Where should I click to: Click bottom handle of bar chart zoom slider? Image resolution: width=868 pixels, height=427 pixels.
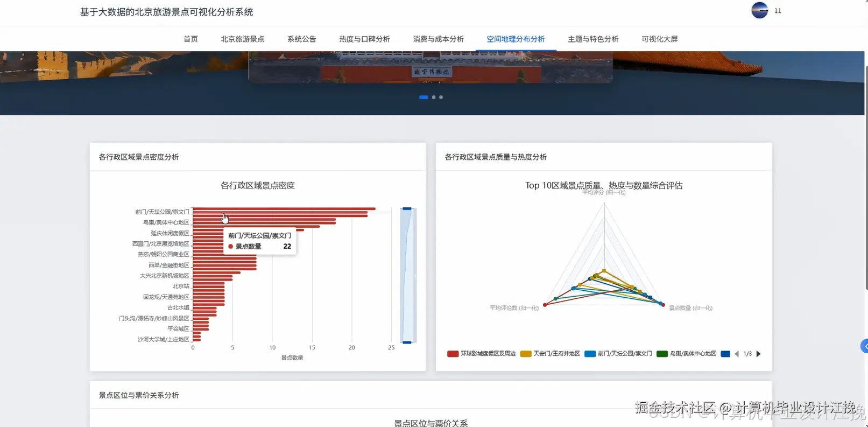pos(407,342)
